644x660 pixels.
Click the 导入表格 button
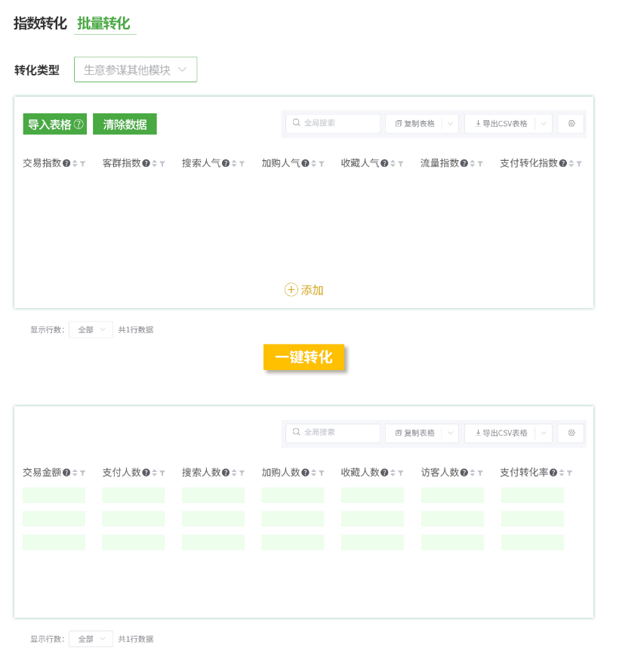click(50, 125)
